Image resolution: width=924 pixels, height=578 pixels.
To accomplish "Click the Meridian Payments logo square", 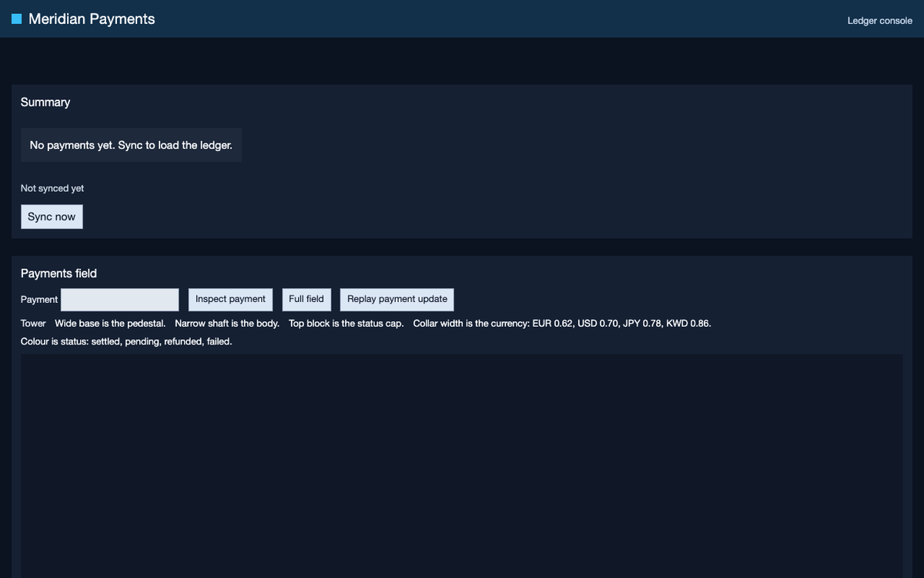I will (x=16, y=18).
